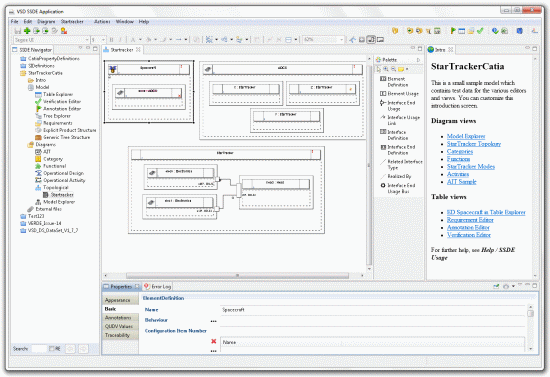Screen dimensions: 550x377
Task: Select Related Interface Type palette tool
Action: pos(401,164)
